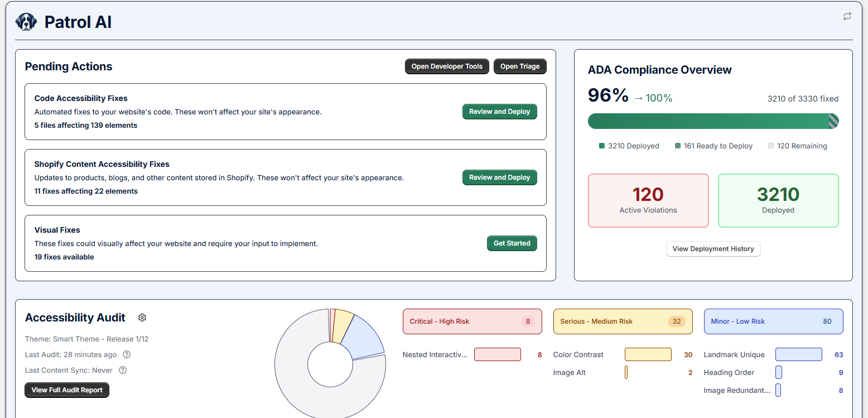View Full Audit Report

(x=67, y=390)
